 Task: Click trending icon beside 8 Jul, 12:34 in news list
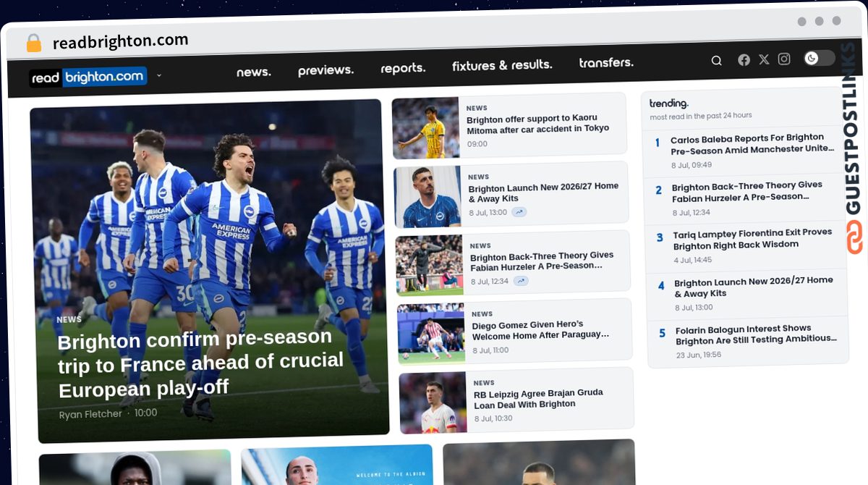pyautogui.click(x=521, y=281)
